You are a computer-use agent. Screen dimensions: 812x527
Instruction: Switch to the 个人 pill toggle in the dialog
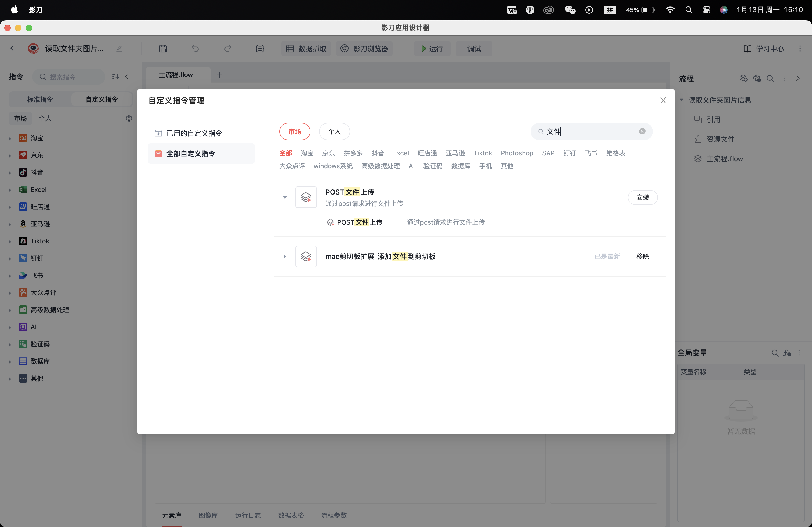tap(334, 131)
